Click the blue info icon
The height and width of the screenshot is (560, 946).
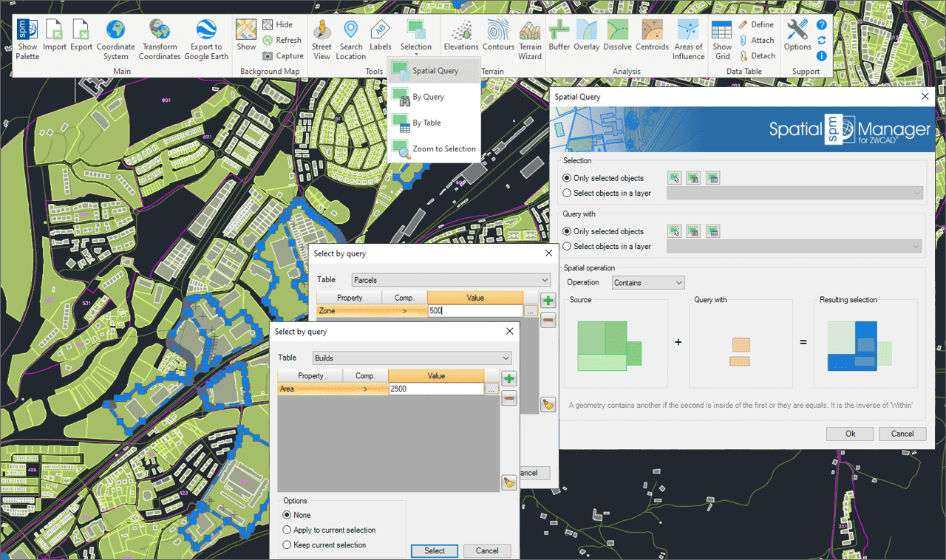(821, 55)
